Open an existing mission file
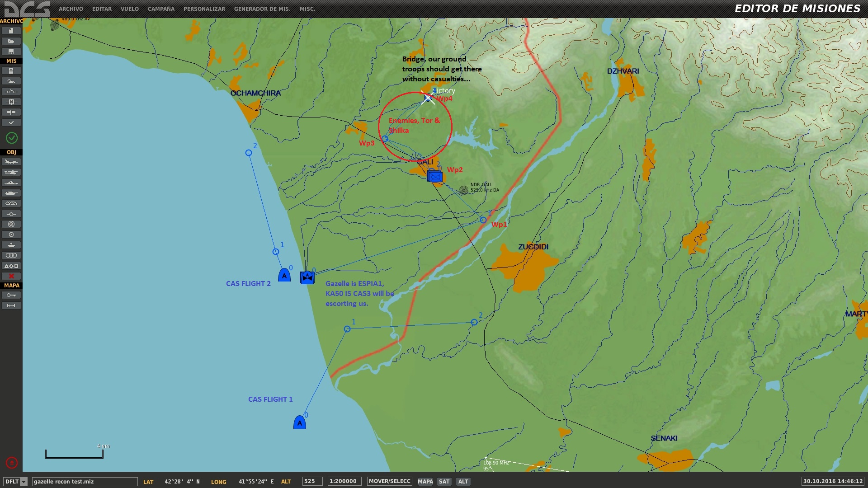Screen dimensions: 868x488 [11, 41]
